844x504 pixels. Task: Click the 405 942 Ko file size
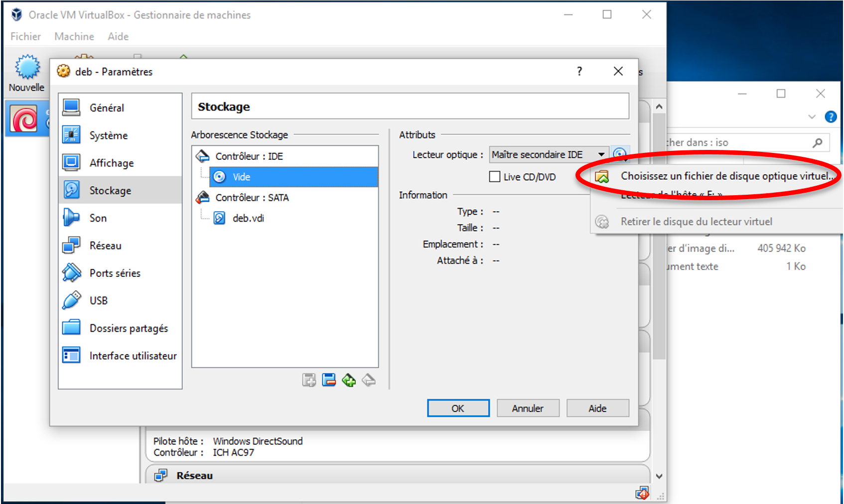coord(781,248)
